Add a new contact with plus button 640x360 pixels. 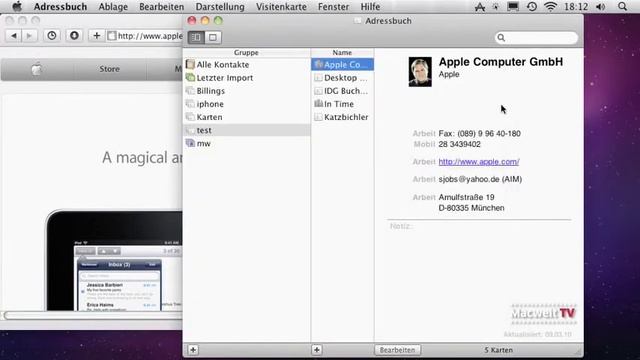[317, 350]
